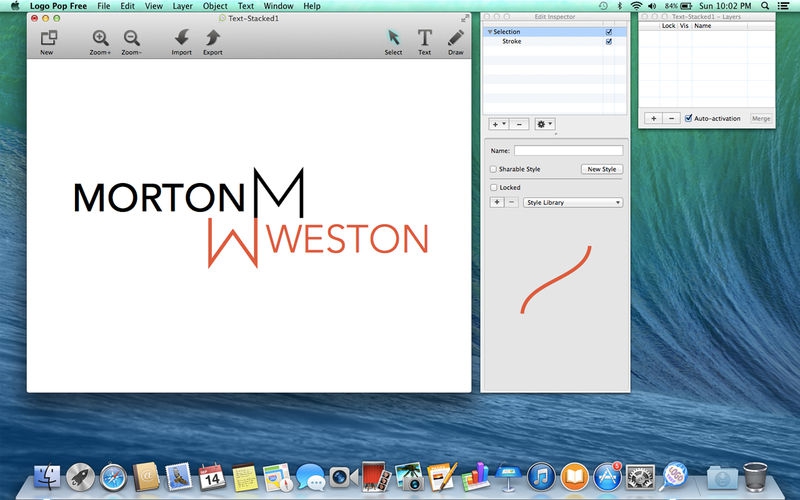Open Messages speech bubbles in dock
The width and height of the screenshot is (800, 500).
(x=310, y=477)
